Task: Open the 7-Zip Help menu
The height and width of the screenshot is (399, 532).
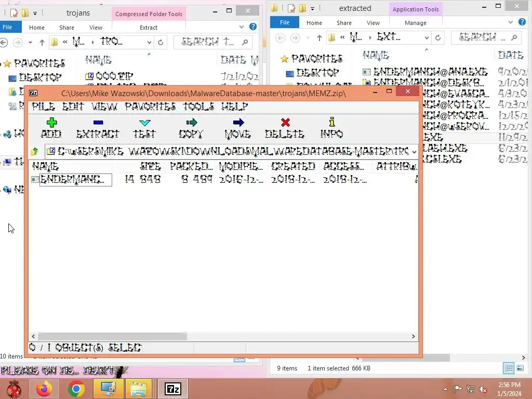Action: coord(234,107)
